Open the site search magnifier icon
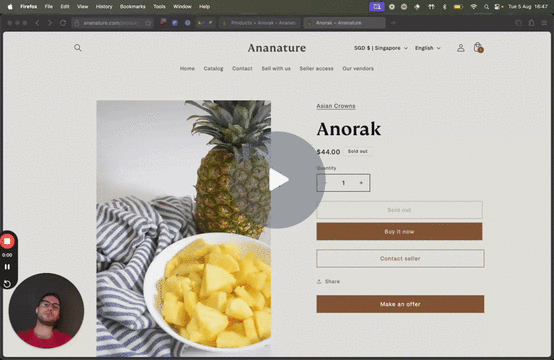Image resolution: width=554 pixels, height=360 pixels. (x=78, y=48)
